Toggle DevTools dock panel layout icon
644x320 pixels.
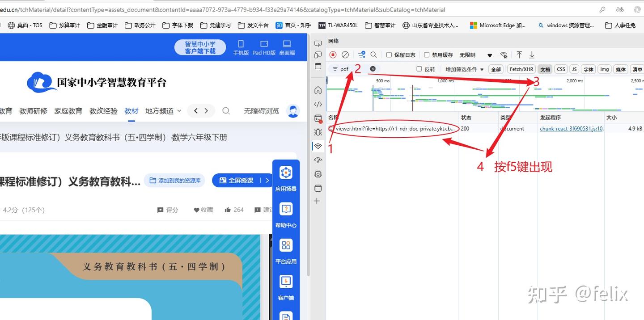click(318, 66)
